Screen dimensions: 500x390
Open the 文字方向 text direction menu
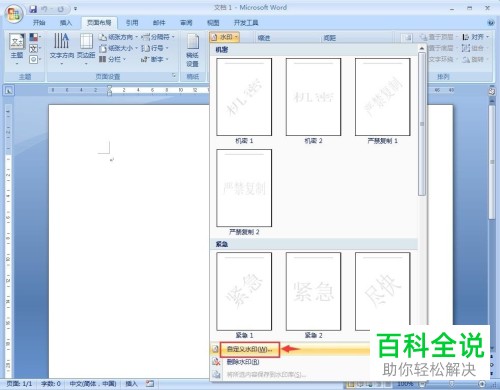click(62, 49)
